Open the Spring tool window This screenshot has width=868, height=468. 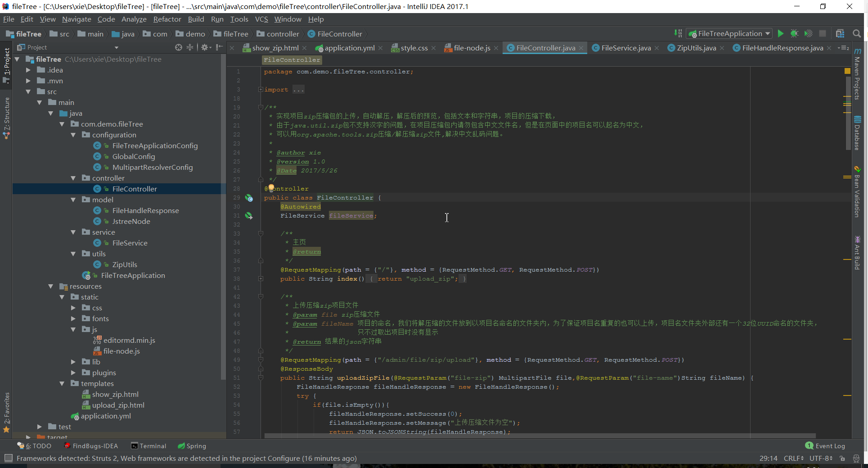192,446
